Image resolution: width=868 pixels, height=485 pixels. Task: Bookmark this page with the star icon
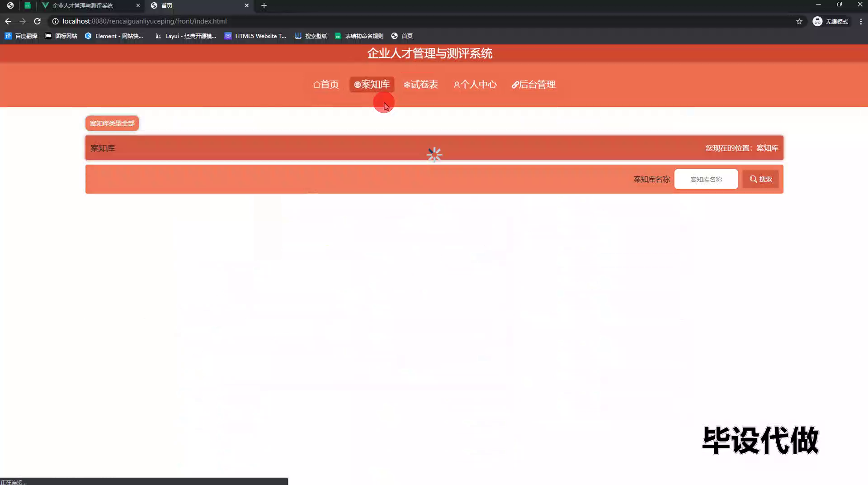click(799, 21)
